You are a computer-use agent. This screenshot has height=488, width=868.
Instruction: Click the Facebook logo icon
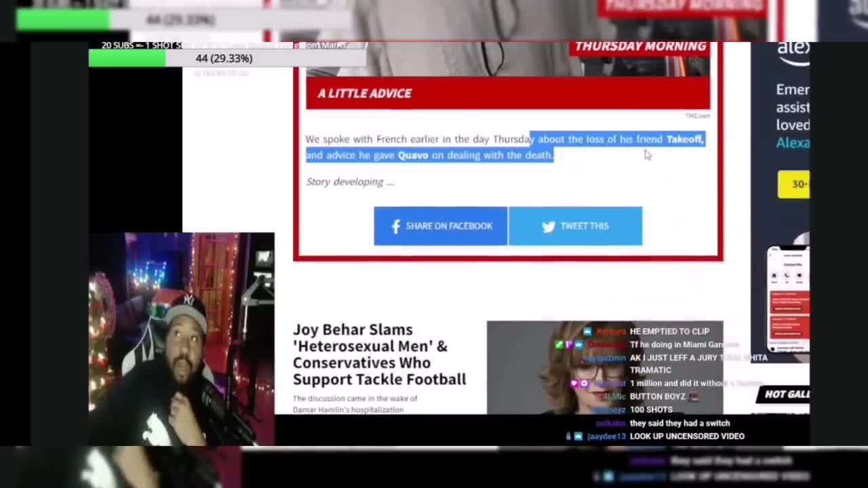tap(396, 226)
